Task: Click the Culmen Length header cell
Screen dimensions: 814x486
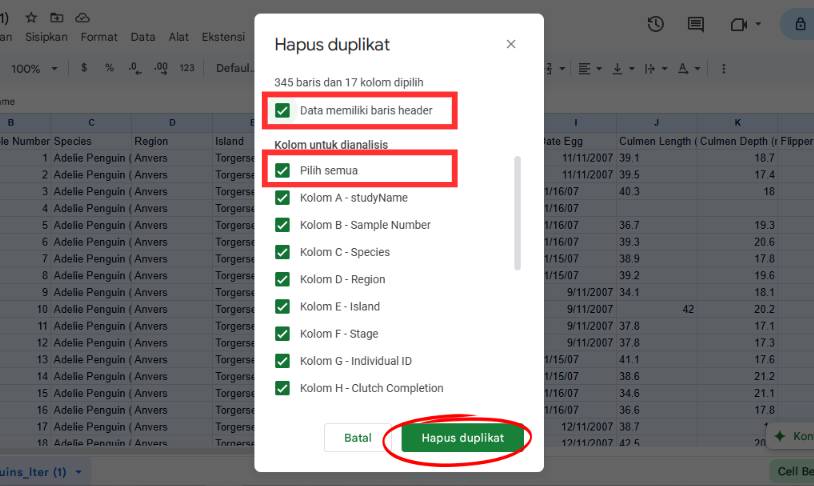Action: [656, 141]
